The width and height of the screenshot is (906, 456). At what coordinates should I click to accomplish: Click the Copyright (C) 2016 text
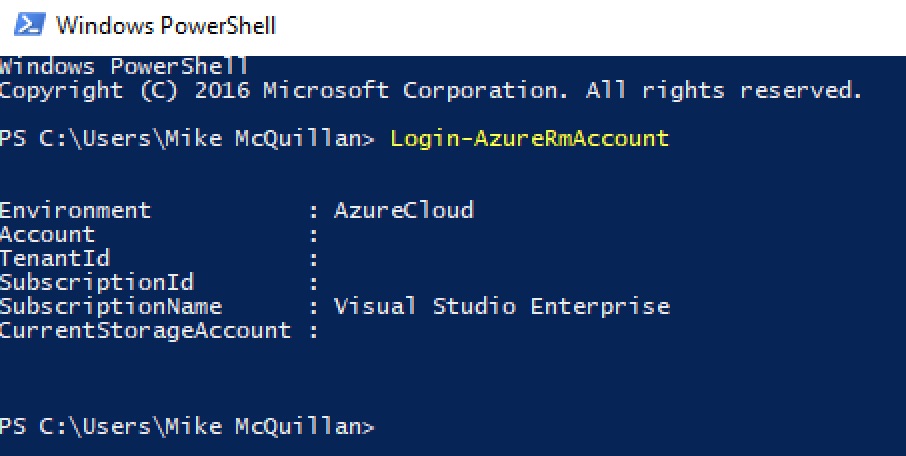pyautogui.click(x=125, y=91)
